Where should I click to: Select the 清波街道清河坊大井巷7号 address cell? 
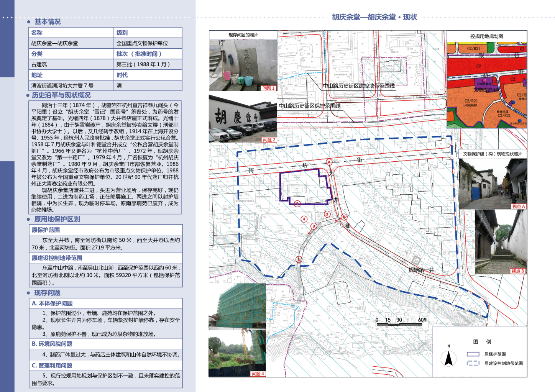71,85
